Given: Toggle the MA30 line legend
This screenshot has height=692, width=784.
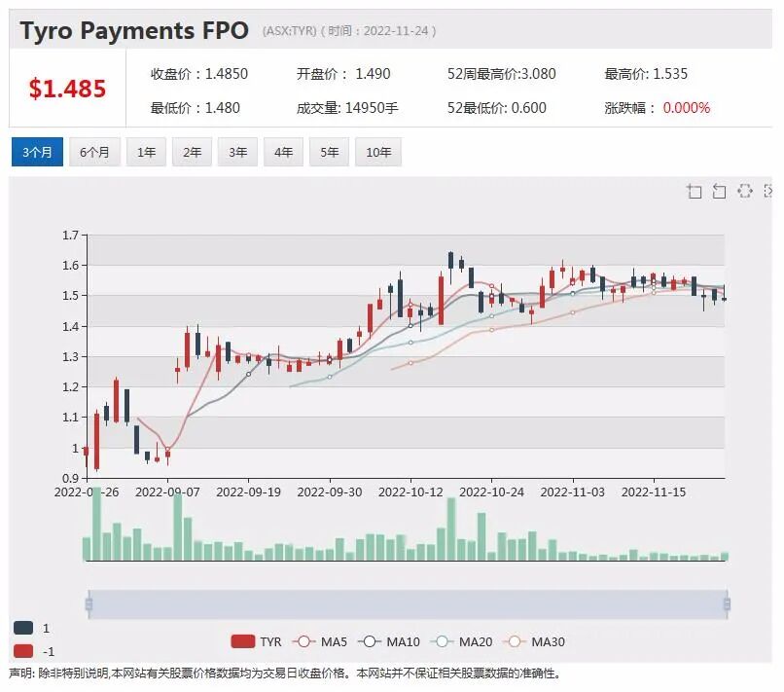Looking at the screenshot, I should pyautogui.click(x=534, y=641).
